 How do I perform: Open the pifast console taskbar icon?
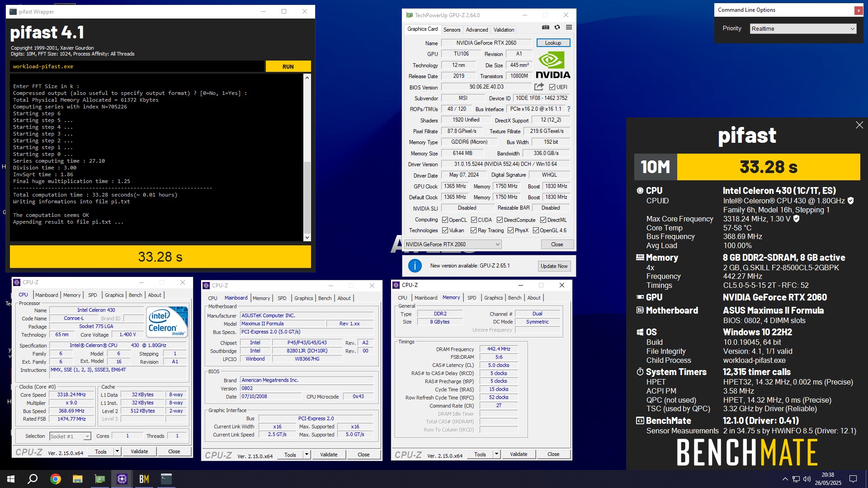coord(166,479)
